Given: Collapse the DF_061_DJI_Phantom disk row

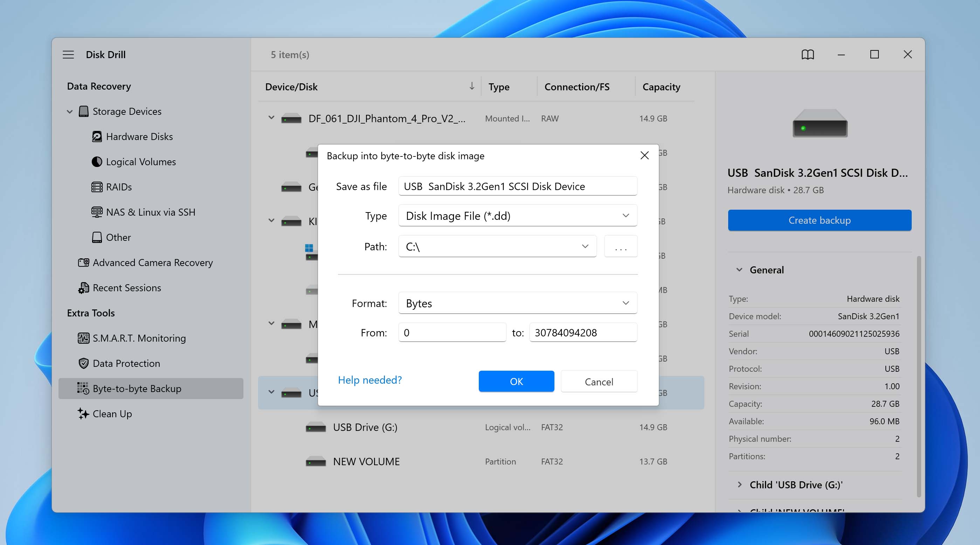Looking at the screenshot, I should click(271, 118).
